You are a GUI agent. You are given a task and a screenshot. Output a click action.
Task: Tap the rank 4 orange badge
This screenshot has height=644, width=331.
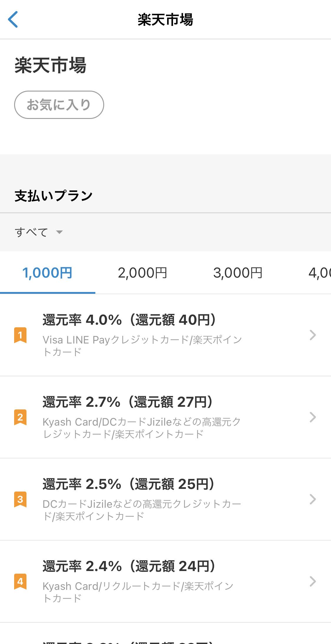point(20,581)
